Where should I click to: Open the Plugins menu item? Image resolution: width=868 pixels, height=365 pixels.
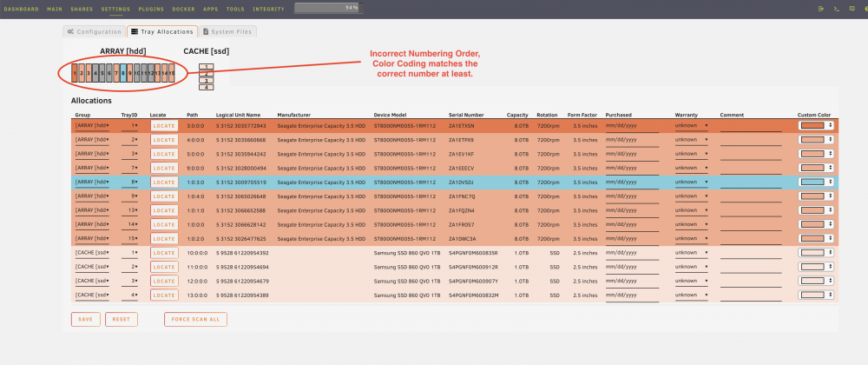[151, 10]
